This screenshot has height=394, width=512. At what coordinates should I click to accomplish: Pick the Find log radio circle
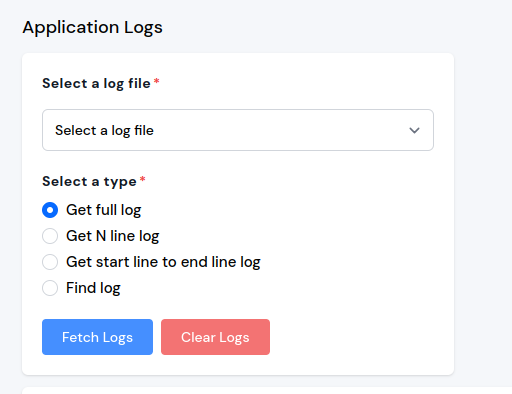tap(50, 288)
